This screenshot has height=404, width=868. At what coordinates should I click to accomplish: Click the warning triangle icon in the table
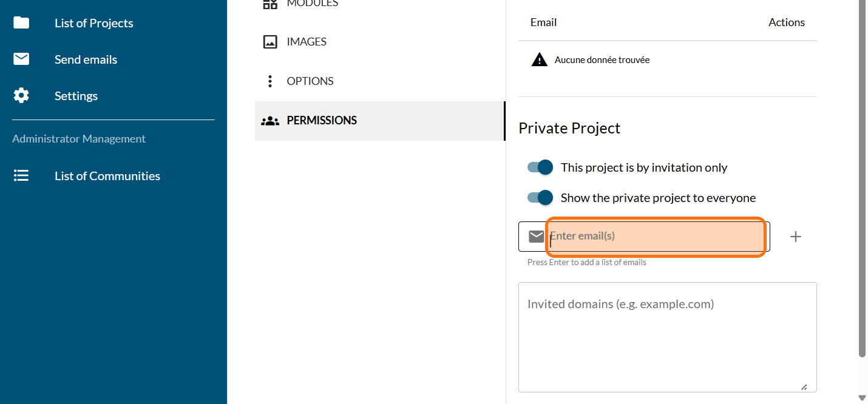coord(539,59)
